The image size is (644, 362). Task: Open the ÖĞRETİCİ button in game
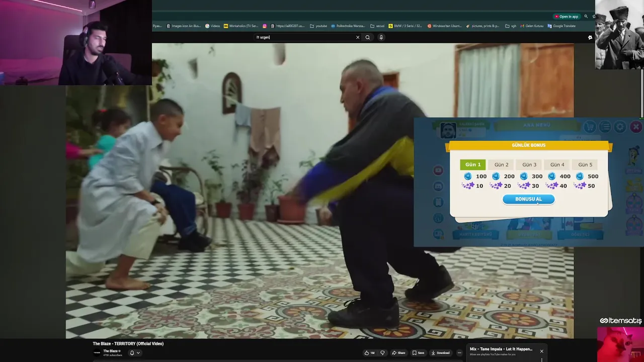(580, 235)
